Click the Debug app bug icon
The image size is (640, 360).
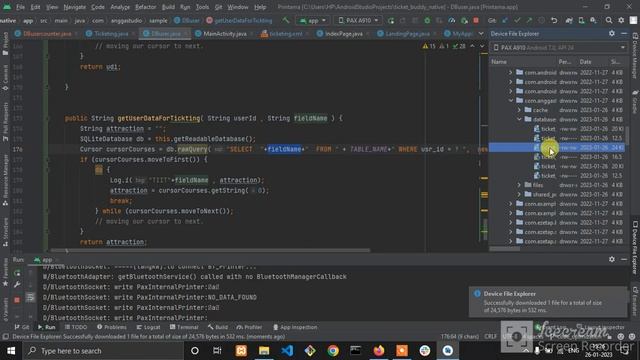[x=427, y=20]
